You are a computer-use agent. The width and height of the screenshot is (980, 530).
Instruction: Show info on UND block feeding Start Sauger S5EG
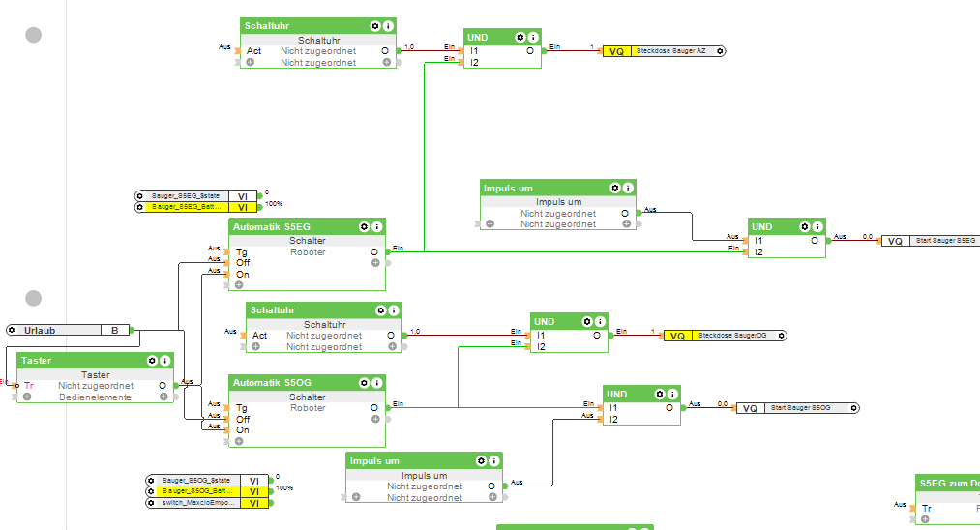(817, 226)
